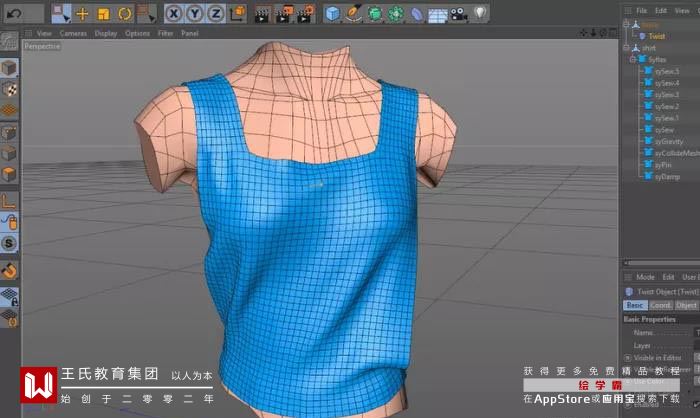Add a Cube primitive object
The height and width of the screenshot is (418, 700).
pyautogui.click(x=332, y=14)
